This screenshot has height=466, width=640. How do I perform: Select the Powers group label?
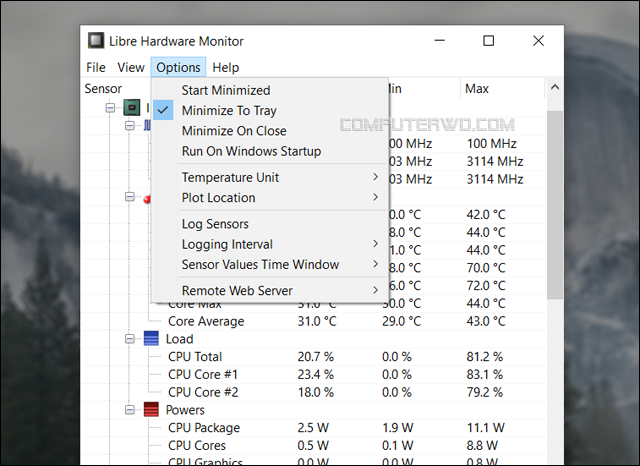(185, 410)
